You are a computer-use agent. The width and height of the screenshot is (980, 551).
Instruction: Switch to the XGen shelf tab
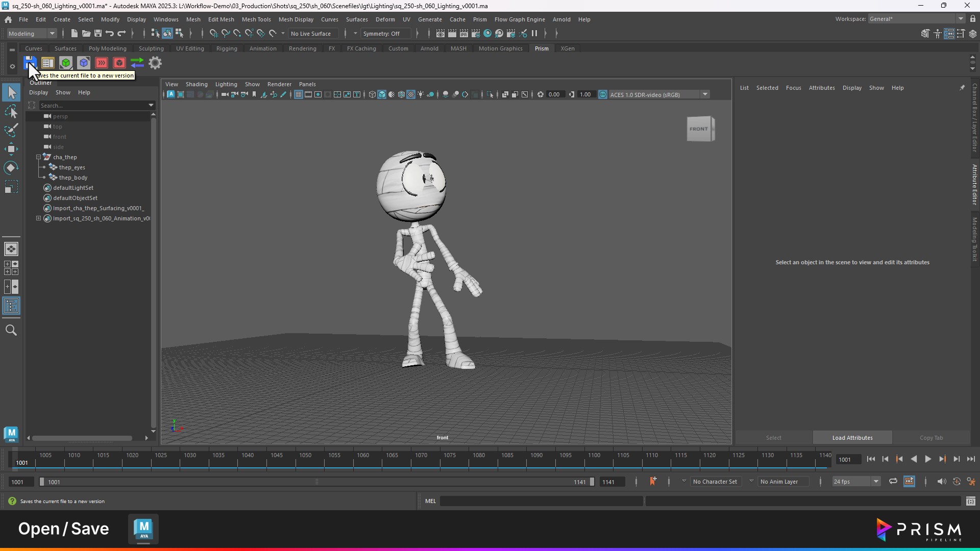[568, 48]
